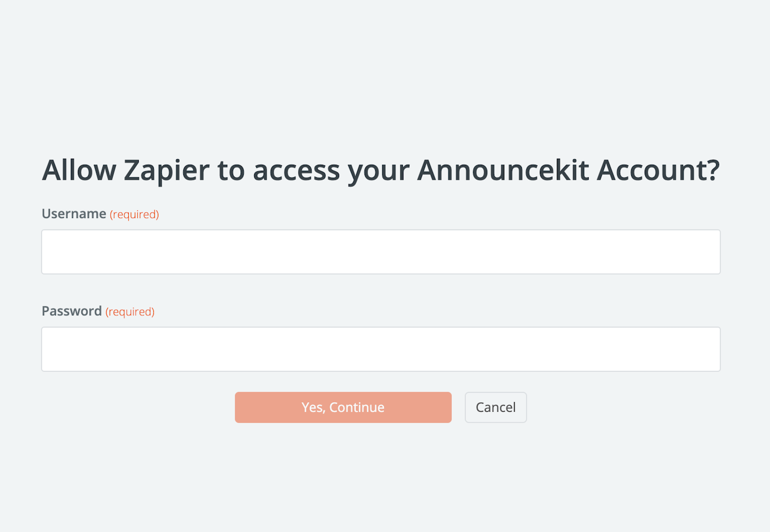Image resolution: width=770 pixels, height=532 pixels.
Task: Place cursor in the Announcekit username box
Action: (x=381, y=252)
